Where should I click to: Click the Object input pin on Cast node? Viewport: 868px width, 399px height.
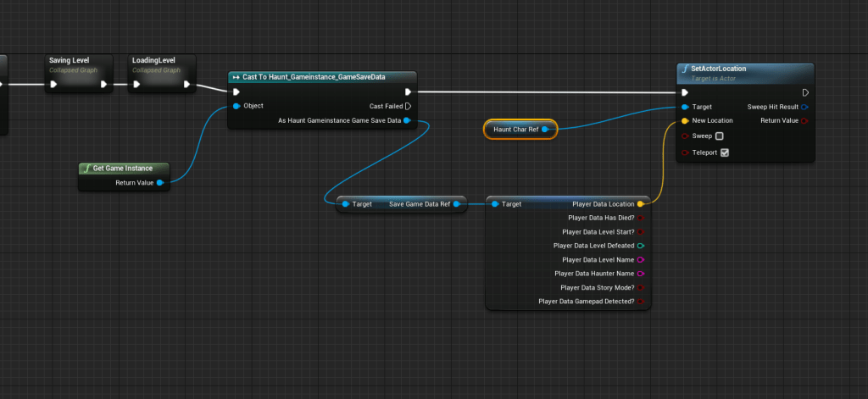[236, 107]
